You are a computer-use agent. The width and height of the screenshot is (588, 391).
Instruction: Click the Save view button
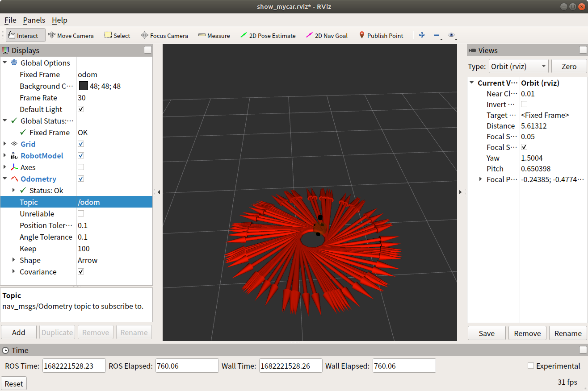487,333
